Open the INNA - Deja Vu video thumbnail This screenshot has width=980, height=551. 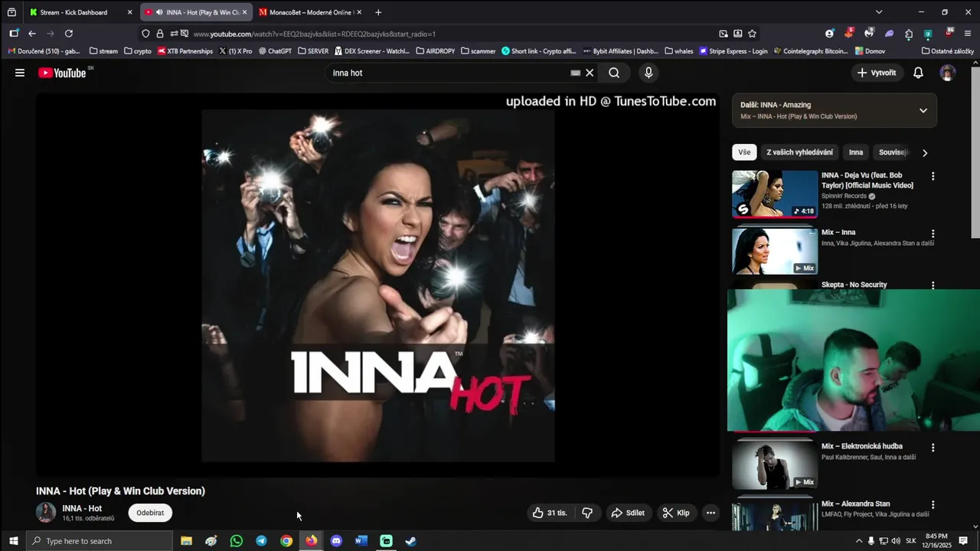click(x=775, y=194)
